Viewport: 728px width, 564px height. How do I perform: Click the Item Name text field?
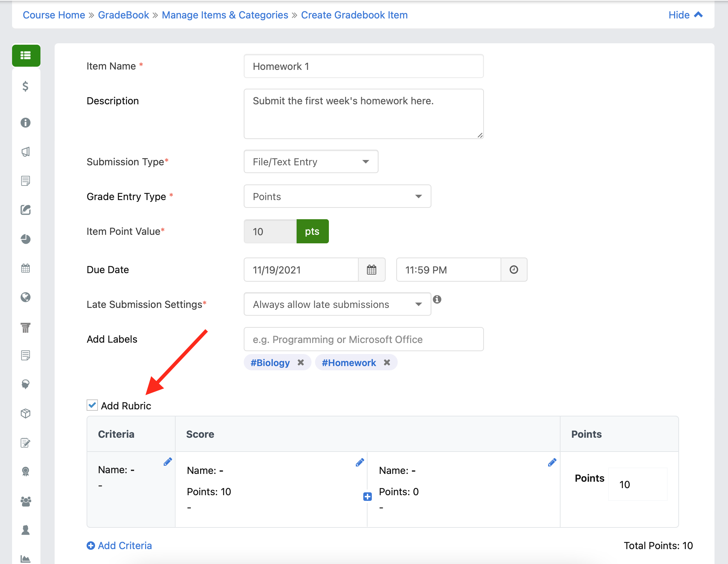364,66
